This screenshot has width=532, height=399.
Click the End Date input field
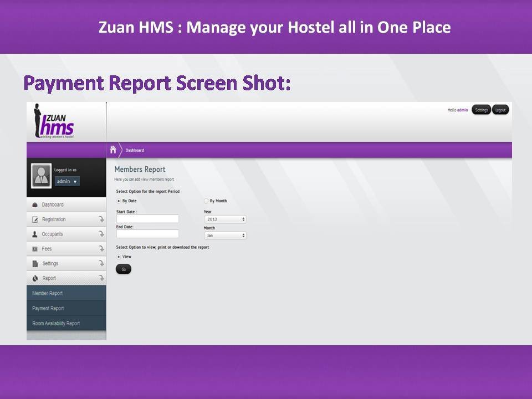point(147,234)
